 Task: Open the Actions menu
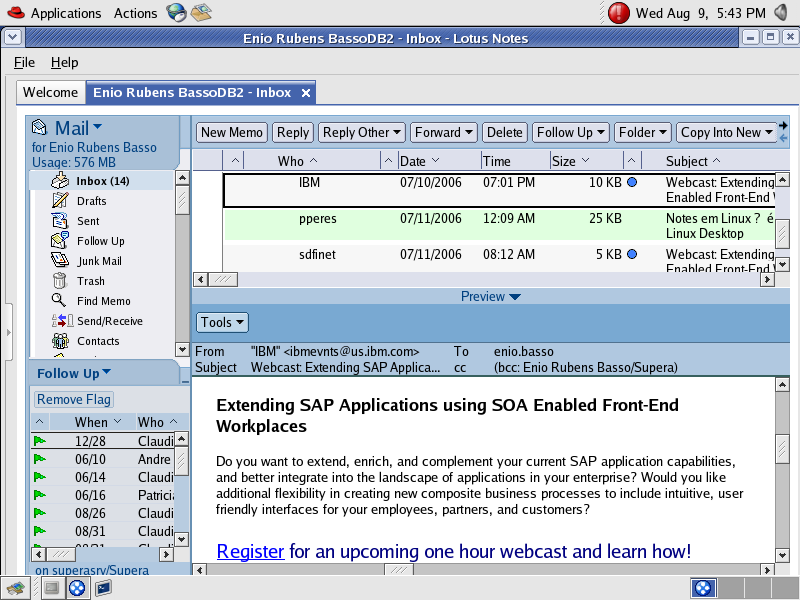pos(135,13)
